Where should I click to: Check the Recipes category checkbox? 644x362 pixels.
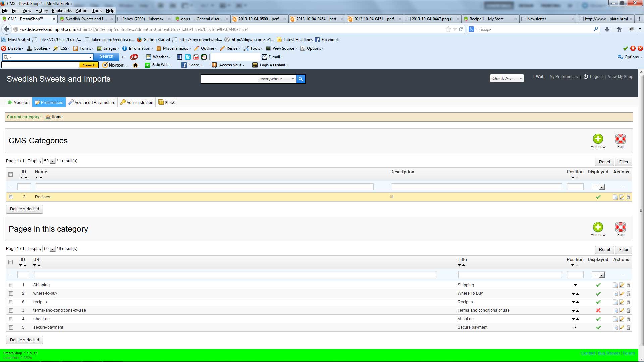coord(11,197)
